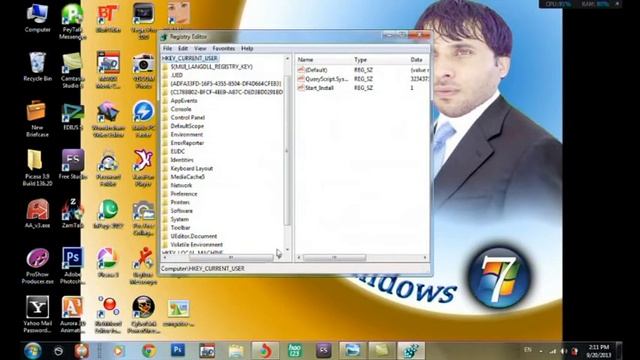Select the Printers registry key
This screenshot has height=360, width=640.
click(x=180, y=202)
